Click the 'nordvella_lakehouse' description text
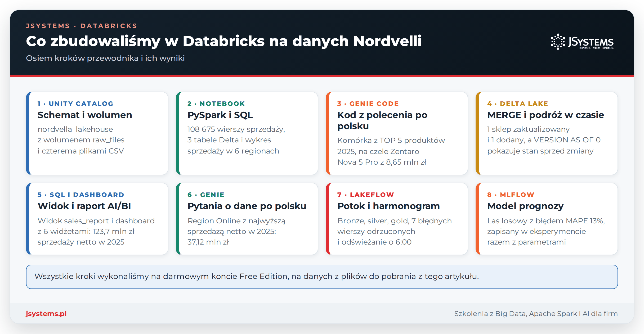644x334 pixels. coord(75,129)
